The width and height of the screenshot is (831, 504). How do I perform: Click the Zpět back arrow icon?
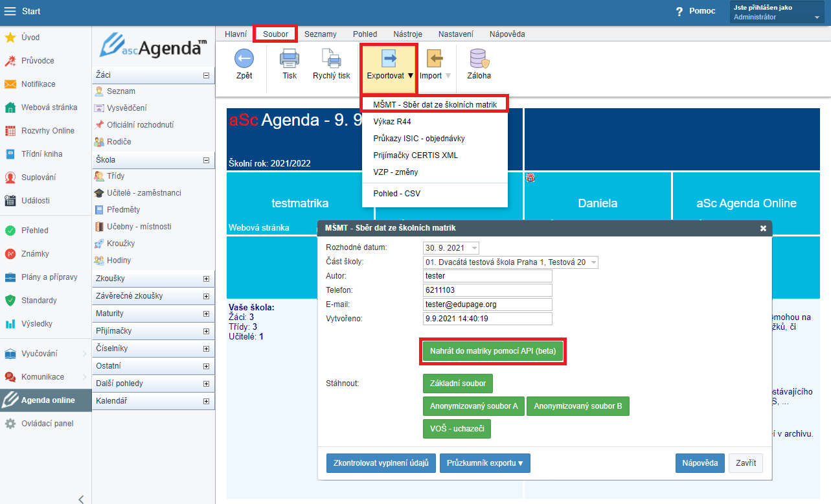[244, 59]
